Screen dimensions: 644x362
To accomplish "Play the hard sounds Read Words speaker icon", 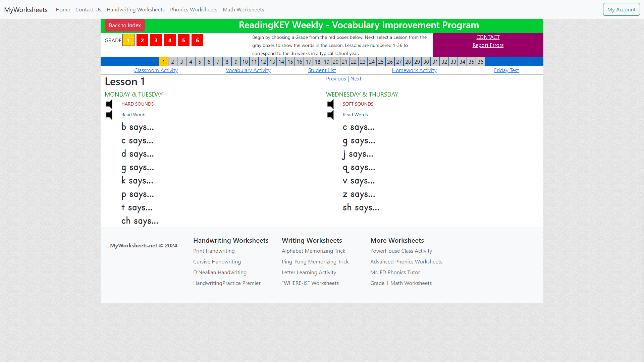I will pos(109,115).
